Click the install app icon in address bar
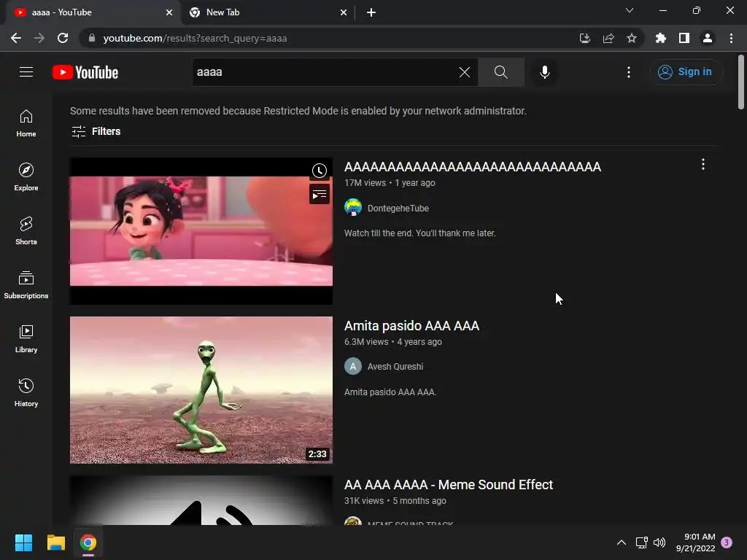 585,38
